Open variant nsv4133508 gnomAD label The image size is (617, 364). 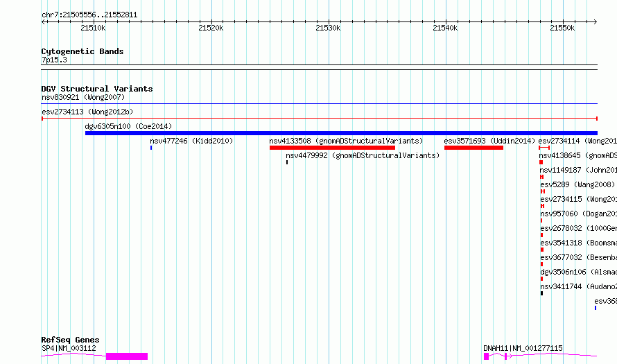[346, 141]
